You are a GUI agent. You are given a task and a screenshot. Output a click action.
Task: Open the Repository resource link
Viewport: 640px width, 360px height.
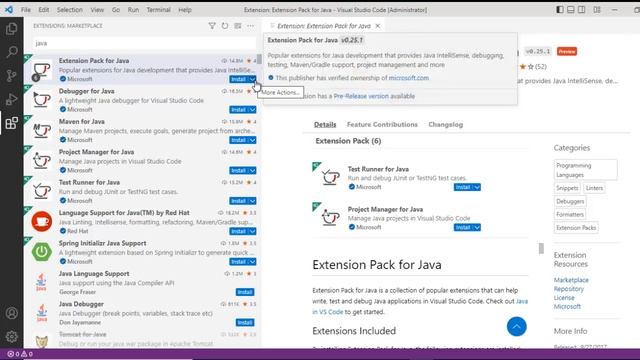(x=569, y=289)
